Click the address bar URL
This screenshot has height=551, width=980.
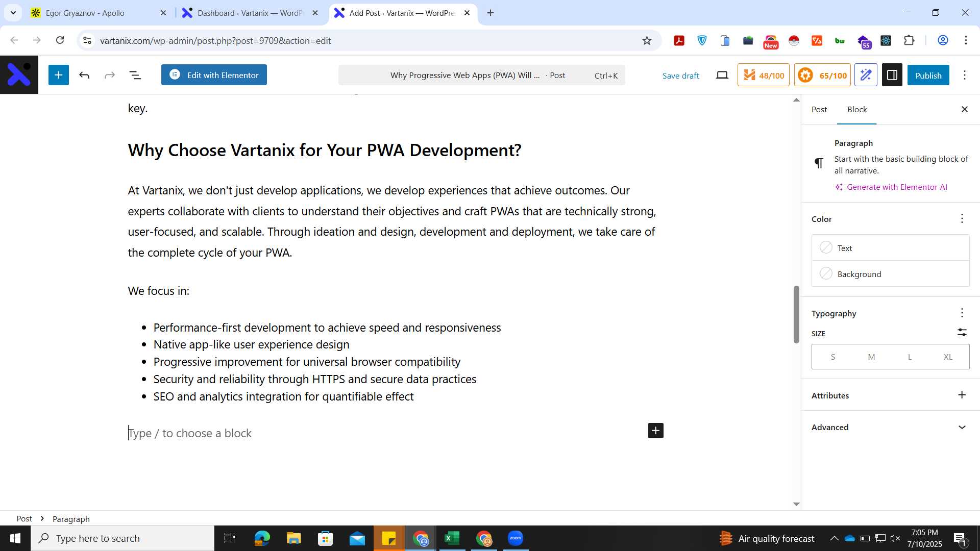point(215,41)
